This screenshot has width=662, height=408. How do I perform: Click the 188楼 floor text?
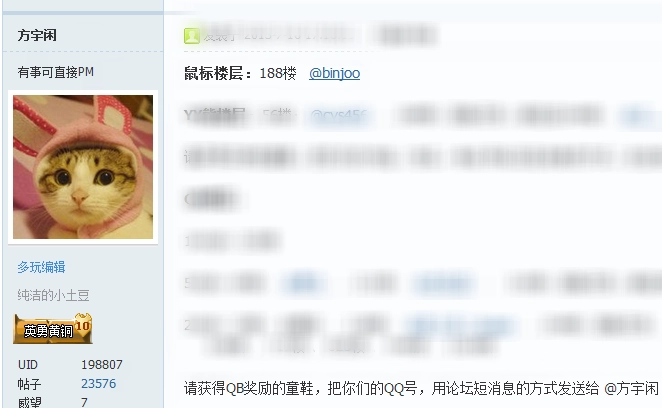coord(278,73)
